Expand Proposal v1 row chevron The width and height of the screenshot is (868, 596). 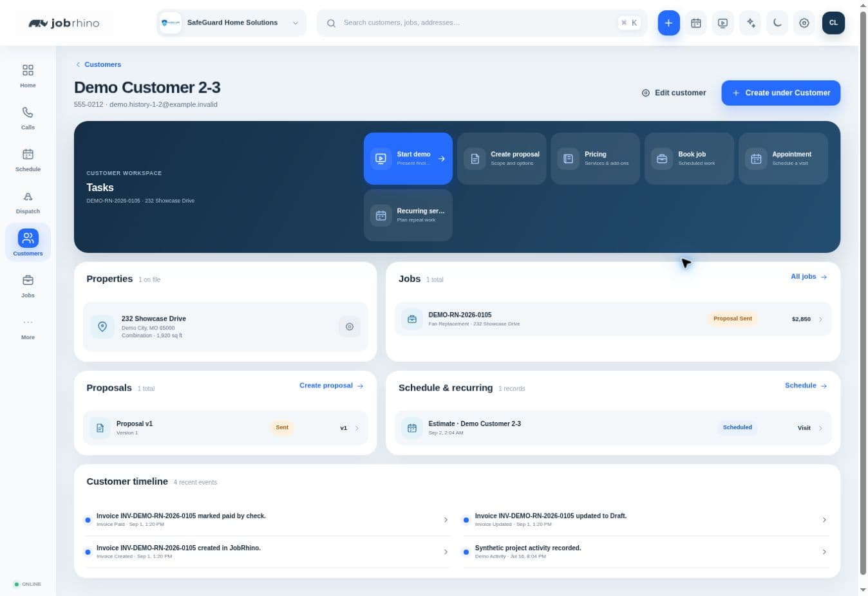pos(357,428)
